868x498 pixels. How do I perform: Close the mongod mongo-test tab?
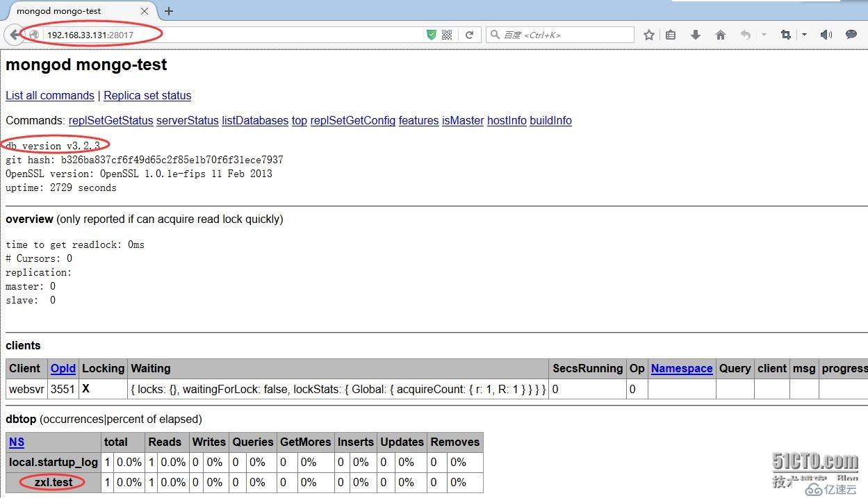pos(145,11)
